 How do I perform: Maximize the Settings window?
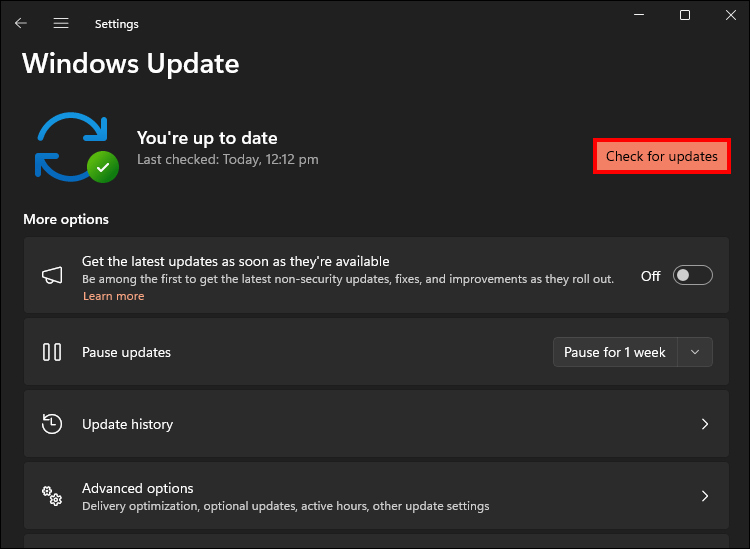tap(685, 15)
